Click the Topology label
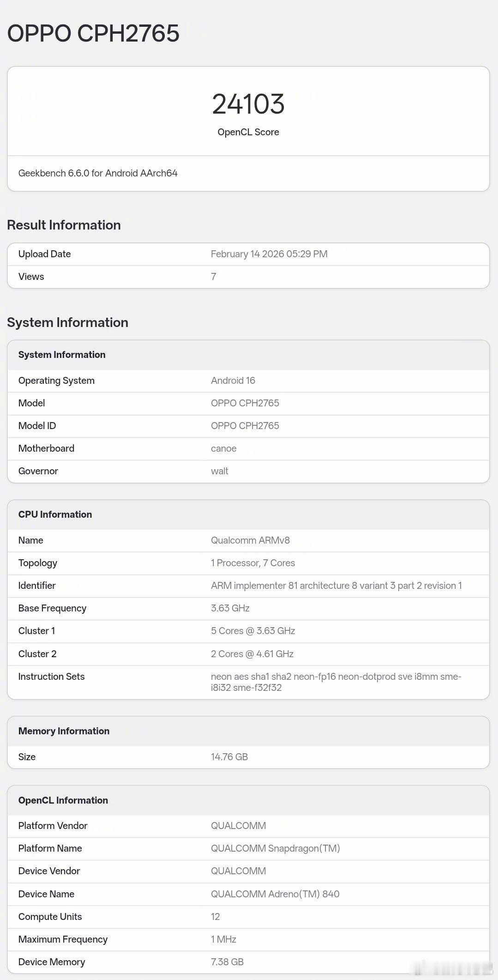This screenshot has width=498, height=980. click(x=38, y=563)
